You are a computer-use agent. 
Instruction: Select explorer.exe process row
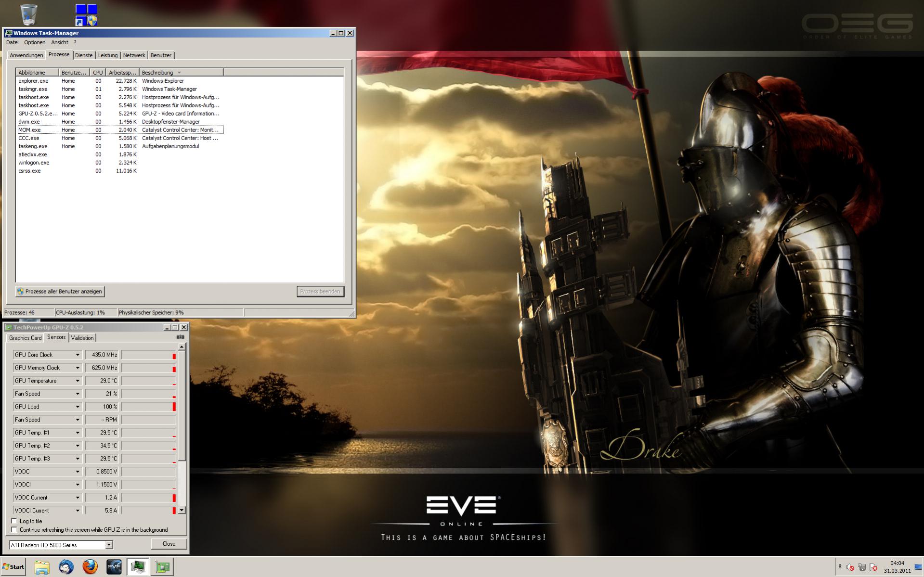(x=120, y=81)
